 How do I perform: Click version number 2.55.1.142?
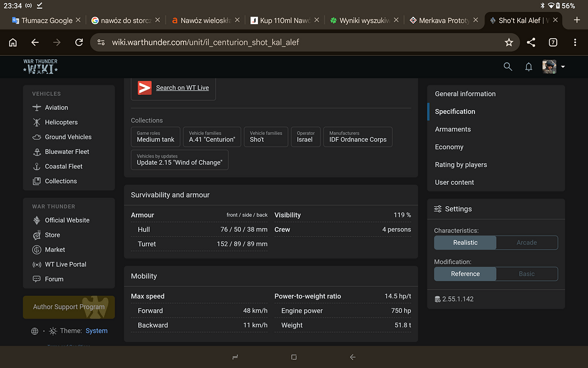click(457, 299)
